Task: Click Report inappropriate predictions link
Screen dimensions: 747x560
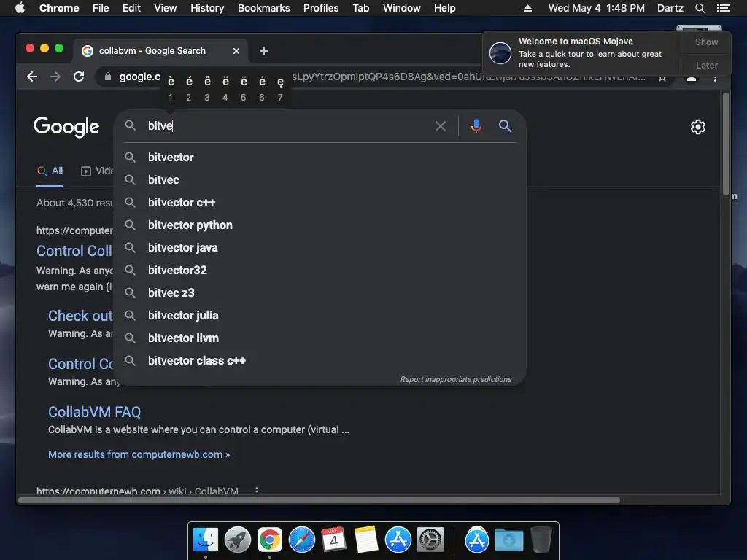Action: coord(456,379)
